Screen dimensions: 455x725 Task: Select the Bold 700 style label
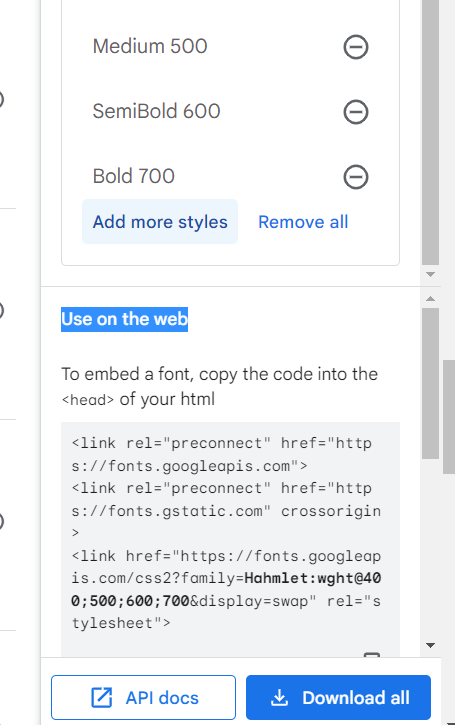point(134,176)
